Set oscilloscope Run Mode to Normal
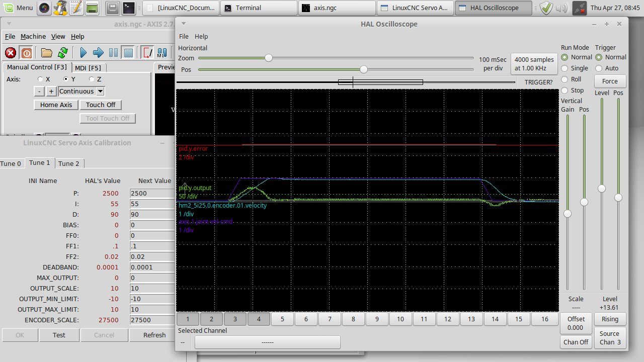644x362 pixels. tap(565, 57)
